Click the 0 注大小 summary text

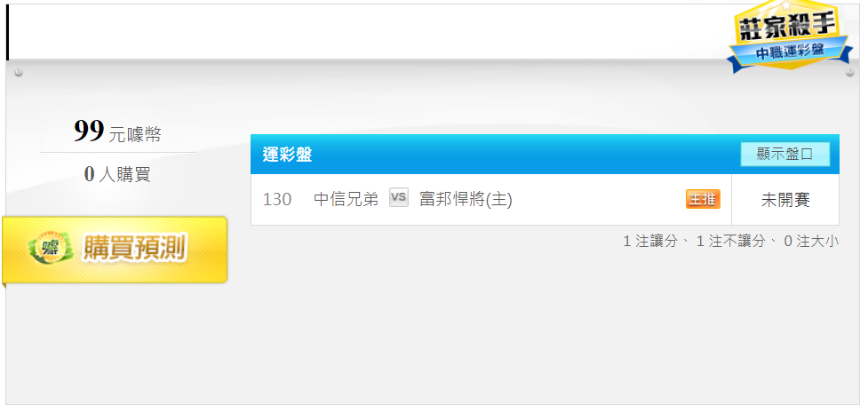click(811, 242)
